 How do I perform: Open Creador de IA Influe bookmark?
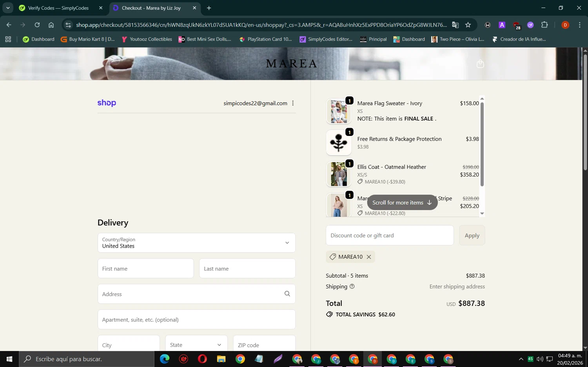519,39
